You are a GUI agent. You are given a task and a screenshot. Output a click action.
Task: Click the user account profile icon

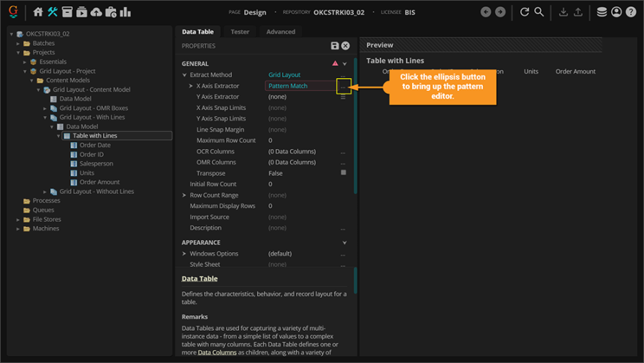[x=616, y=12]
